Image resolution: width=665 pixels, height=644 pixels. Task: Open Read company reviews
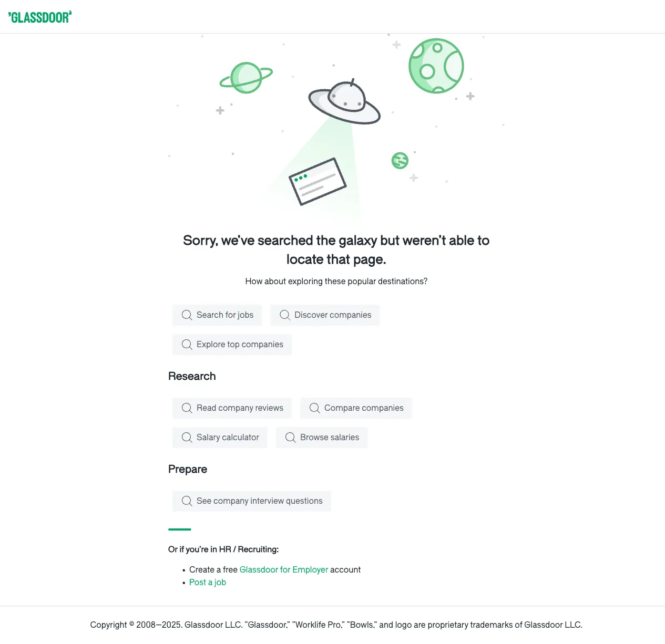[232, 408]
